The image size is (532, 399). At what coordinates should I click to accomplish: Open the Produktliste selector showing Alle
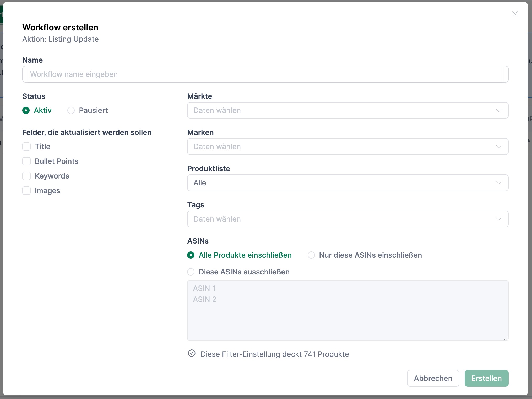click(x=314, y=183)
